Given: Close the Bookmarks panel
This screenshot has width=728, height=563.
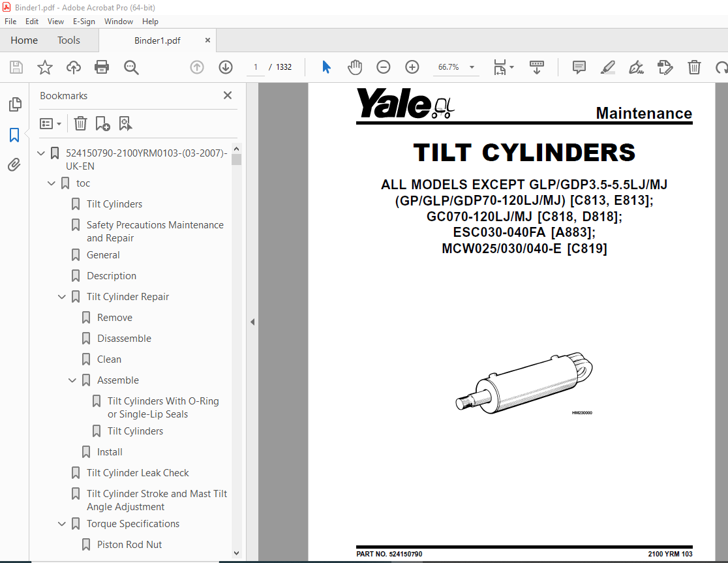Looking at the screenshot, I should pos(228,95).
